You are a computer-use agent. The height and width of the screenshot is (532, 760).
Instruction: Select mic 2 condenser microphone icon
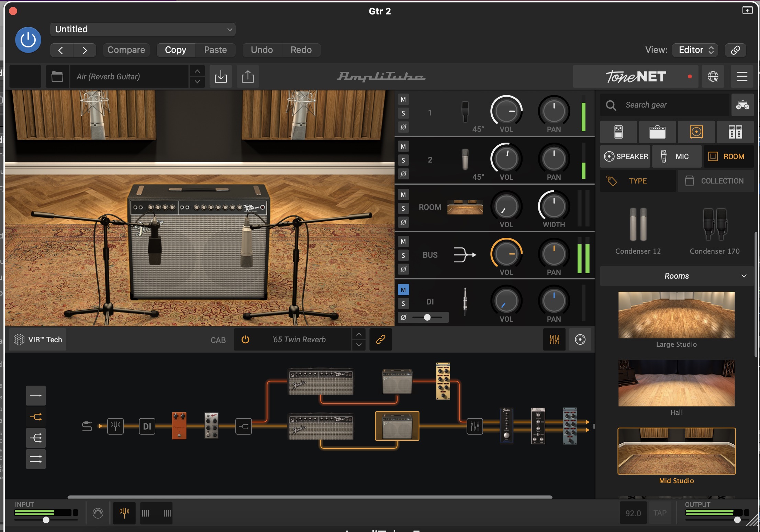[x=465, y=159]
